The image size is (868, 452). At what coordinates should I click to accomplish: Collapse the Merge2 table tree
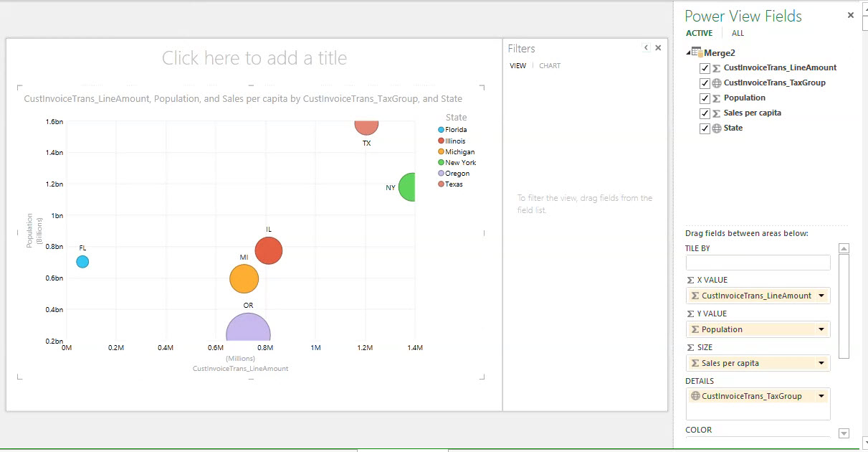(x=690, y=52)
